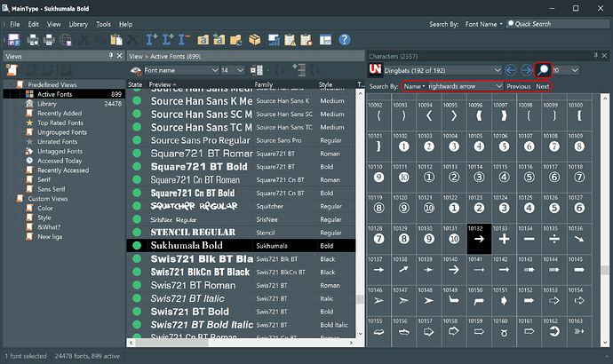
Task: Toggle the green state dot for Squitcher Regular
Action: pos(137,205)
